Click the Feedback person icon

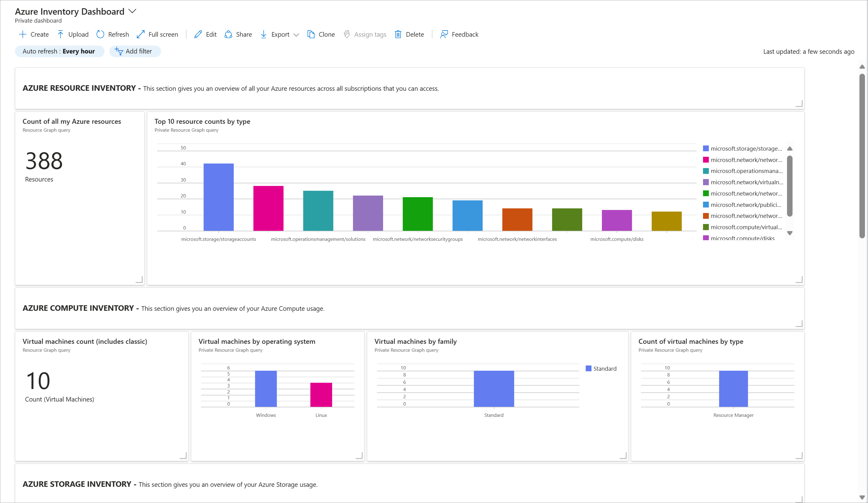click(x=444, y=35)
